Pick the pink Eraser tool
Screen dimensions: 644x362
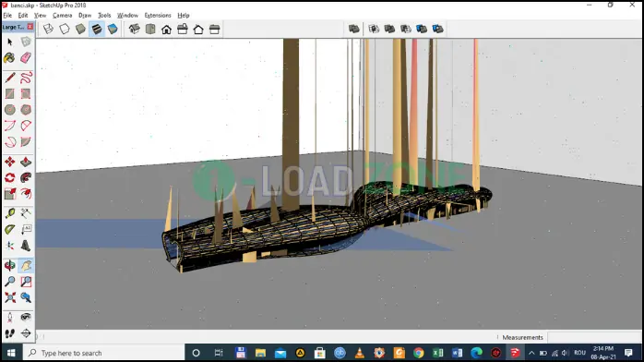(26, 58)
